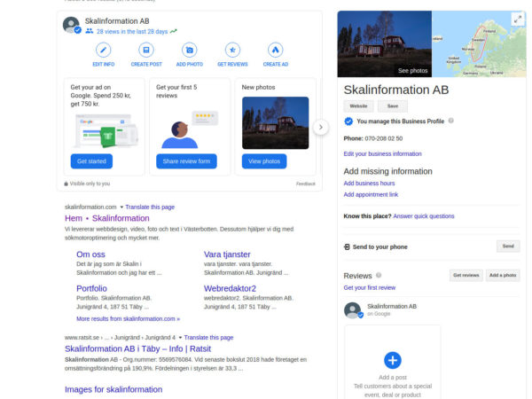Open See photos thumbnail
The height and width of the screenshot is (399, 532).
(x=385, y=43)
